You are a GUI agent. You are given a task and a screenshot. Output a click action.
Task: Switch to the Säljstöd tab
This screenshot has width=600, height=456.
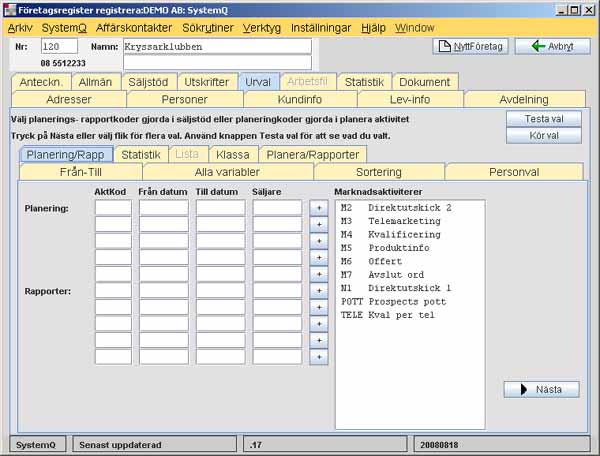pos(148,82)
